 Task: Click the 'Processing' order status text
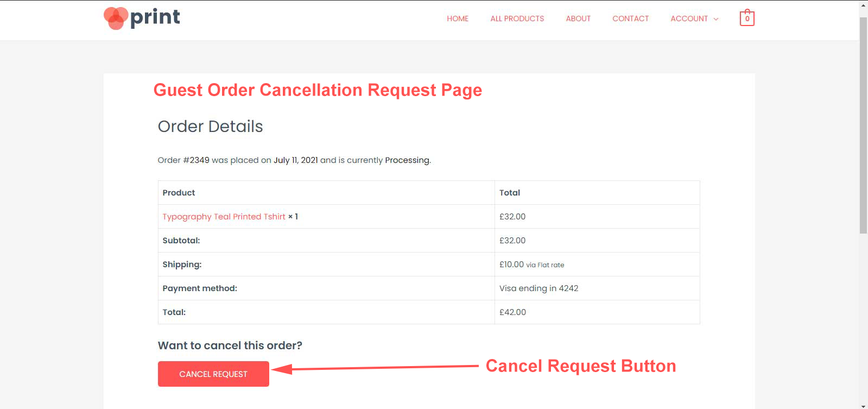(x=407, y=160)
